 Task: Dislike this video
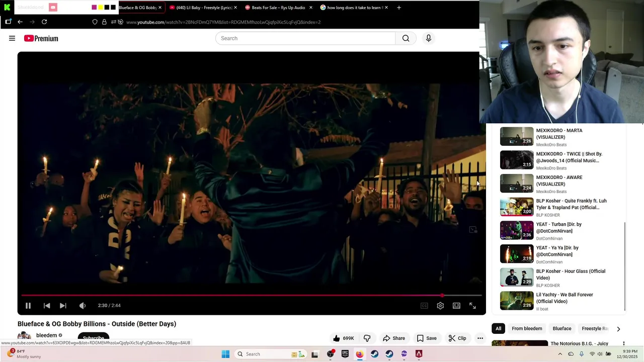367,338
